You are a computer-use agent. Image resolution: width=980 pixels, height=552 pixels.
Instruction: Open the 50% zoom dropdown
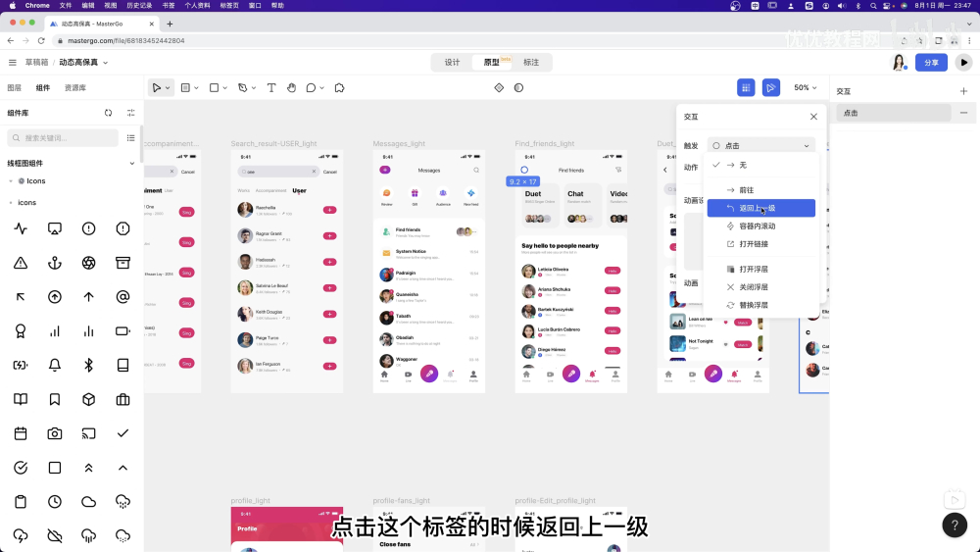click(x=805, y=88)
